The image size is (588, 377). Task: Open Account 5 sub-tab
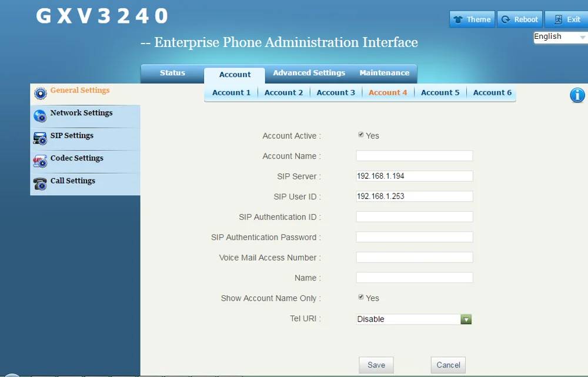(440, 93)
